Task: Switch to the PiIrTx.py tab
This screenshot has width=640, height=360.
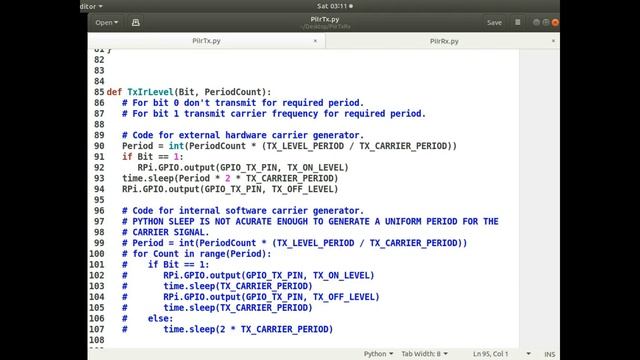Action: (x=207, y=41)
